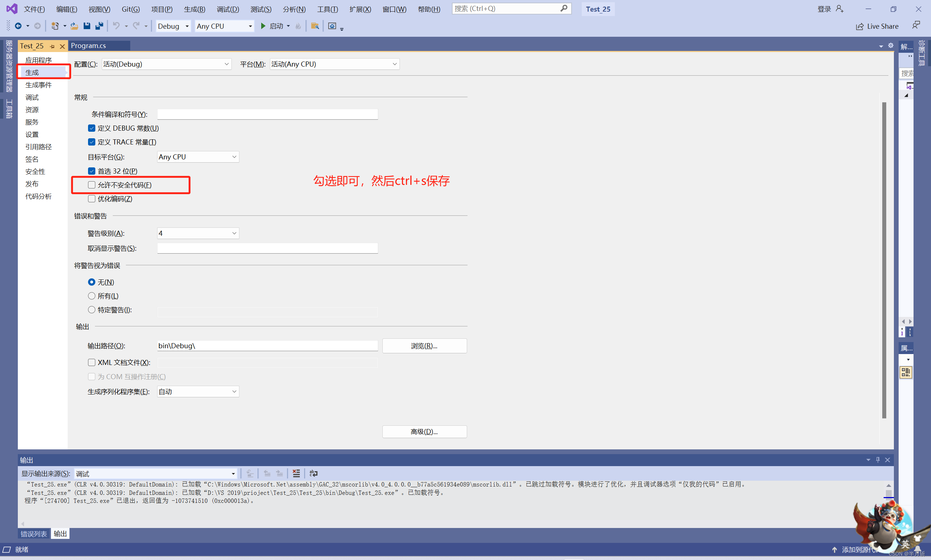Click the 输出路径(O) field showing bin\Debug\
The image size is (931, 560).
[x=267, y=346]
